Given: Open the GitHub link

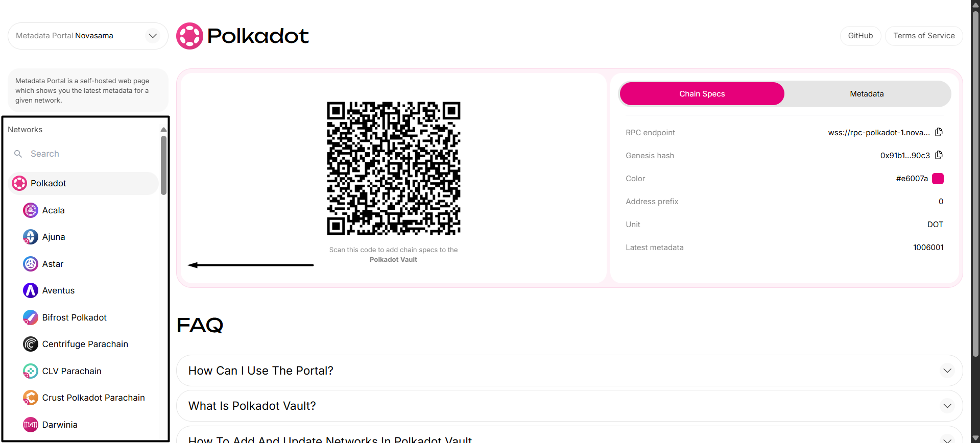Looking at the screenshot, I should point(860,36).
